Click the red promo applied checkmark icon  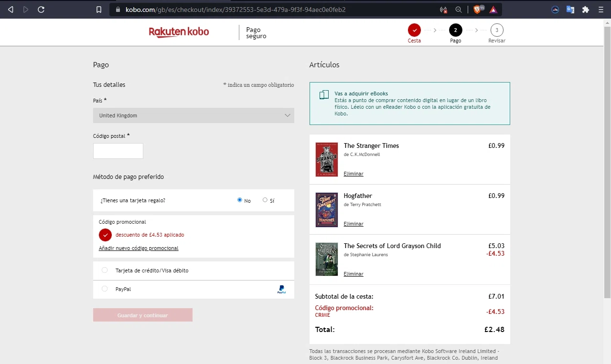tap(105, 235)
